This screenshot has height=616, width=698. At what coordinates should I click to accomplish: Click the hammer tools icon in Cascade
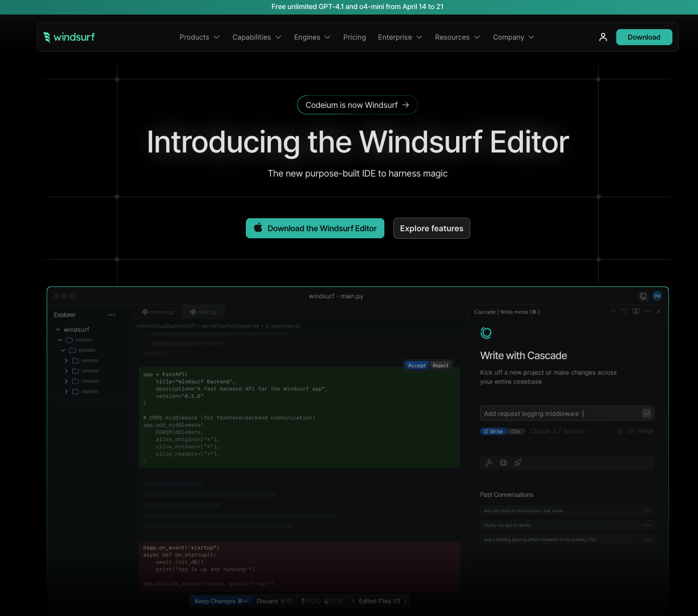(489, 463)
